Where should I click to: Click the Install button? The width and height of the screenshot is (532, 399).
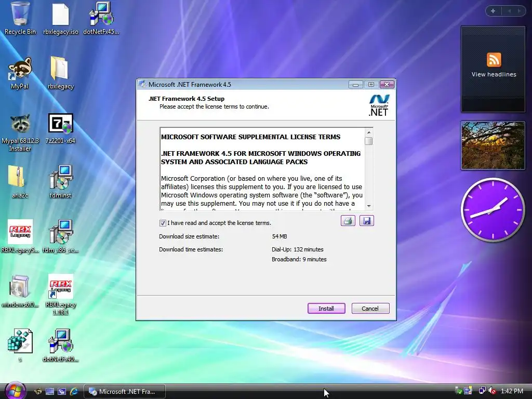[x=326, y=309]
